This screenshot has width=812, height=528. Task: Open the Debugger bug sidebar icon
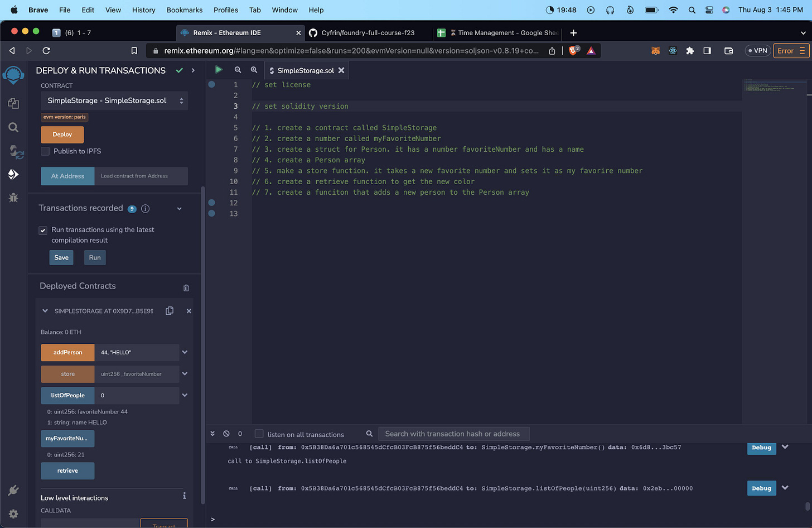[13, 198]
